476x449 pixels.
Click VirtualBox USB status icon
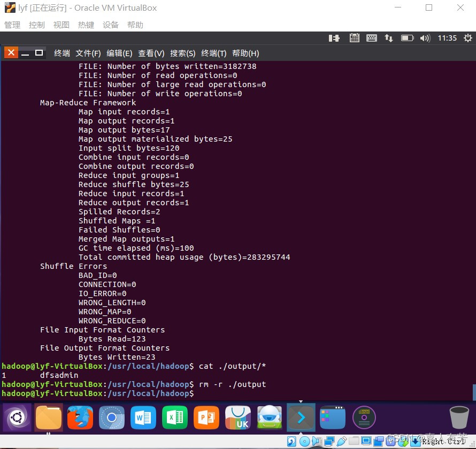pos(342,441)
